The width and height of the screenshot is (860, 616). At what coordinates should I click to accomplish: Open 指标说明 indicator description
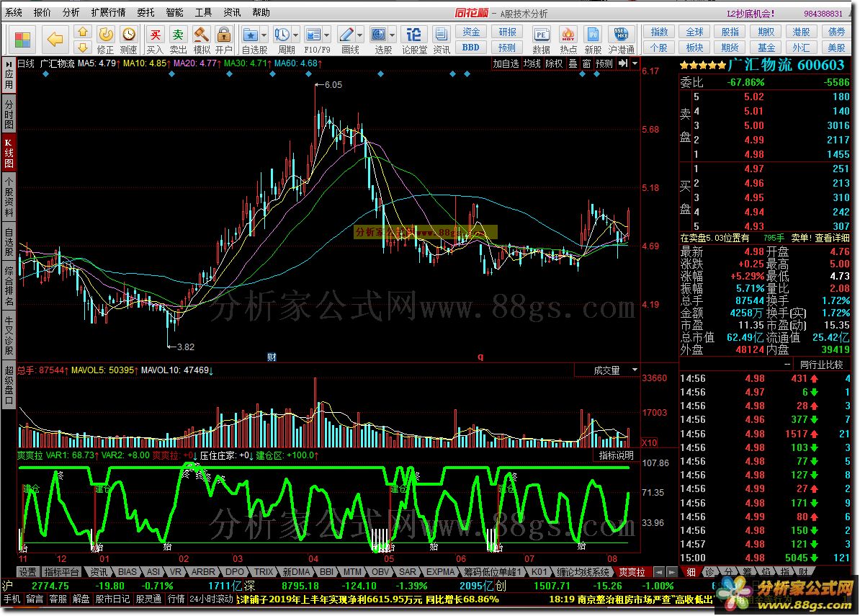coord(616,455)
